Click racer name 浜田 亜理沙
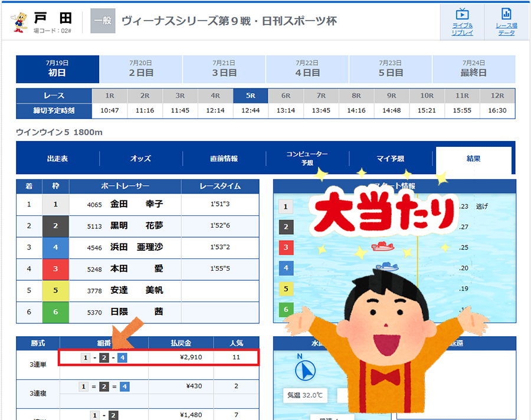The image size is (531, 420). 137,247
